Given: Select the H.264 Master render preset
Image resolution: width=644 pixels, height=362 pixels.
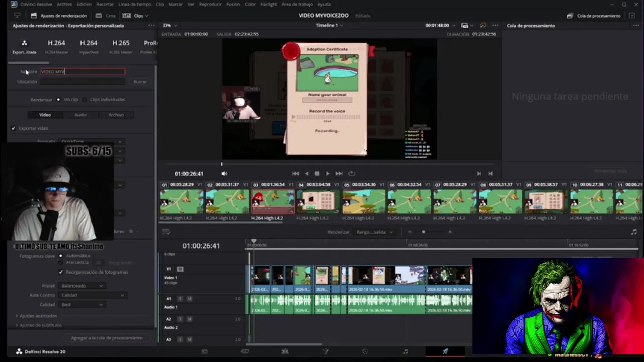Looking at the screenshot, I should click(x=56, y=46).
